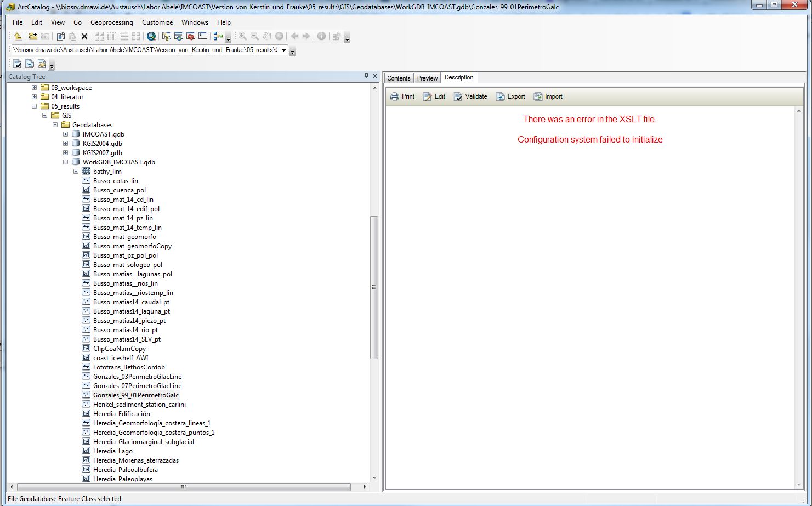Click the Disconnect From Folder icon
Image resolution: width=812 pixels, height=506 pixels.
tap(45, 36)
